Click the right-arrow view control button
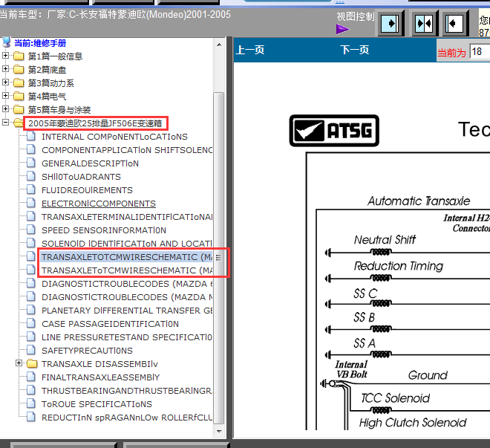Viewport: 490px width, 448px height. point(391,23)
